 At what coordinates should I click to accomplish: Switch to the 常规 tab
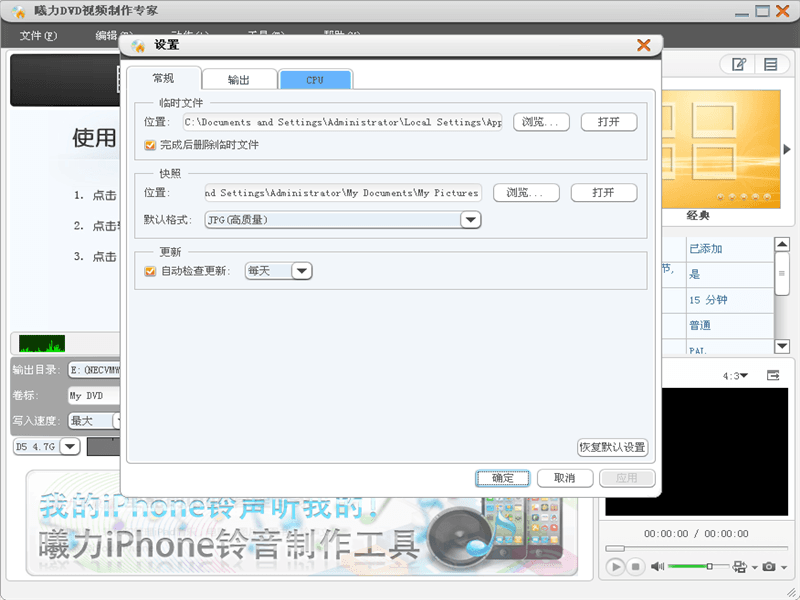point(163,79)
